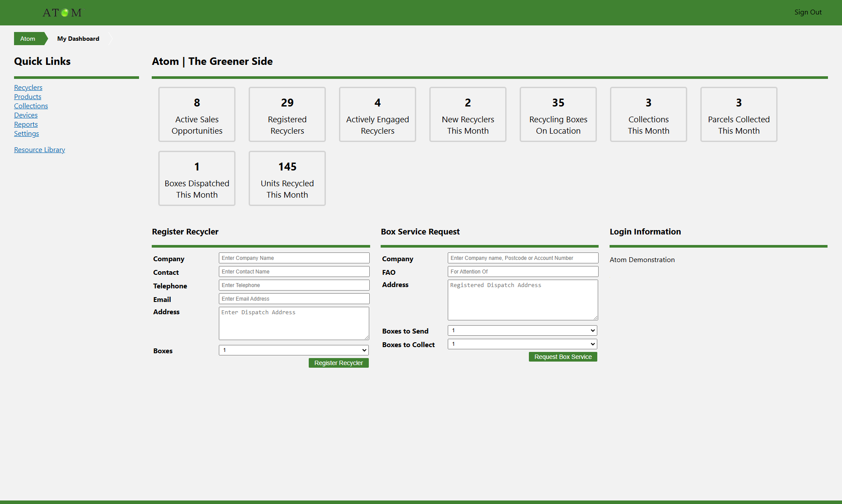Expand the Boxes to Collect dropdown
The image size is (842, 504).
pos(522,344)
